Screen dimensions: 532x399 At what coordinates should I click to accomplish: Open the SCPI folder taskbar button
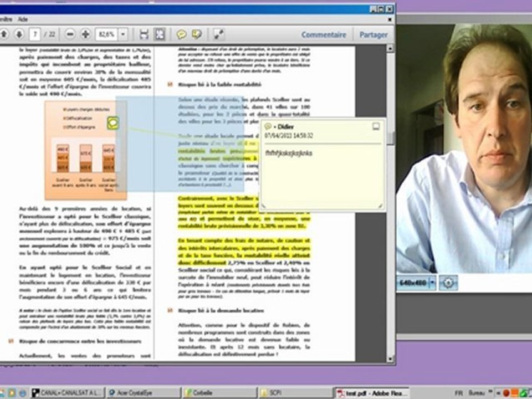(296, 393)
